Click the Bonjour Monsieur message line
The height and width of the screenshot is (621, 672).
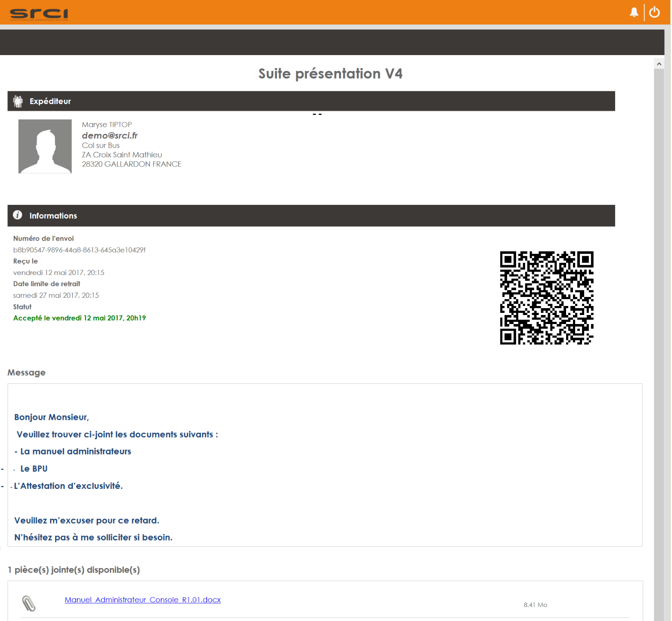tap(51, 417)
